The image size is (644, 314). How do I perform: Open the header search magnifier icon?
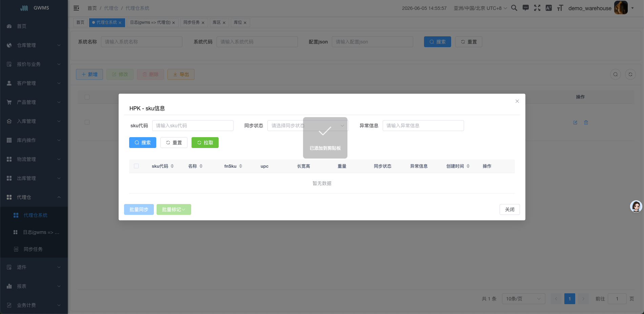[x=514, y=8]
